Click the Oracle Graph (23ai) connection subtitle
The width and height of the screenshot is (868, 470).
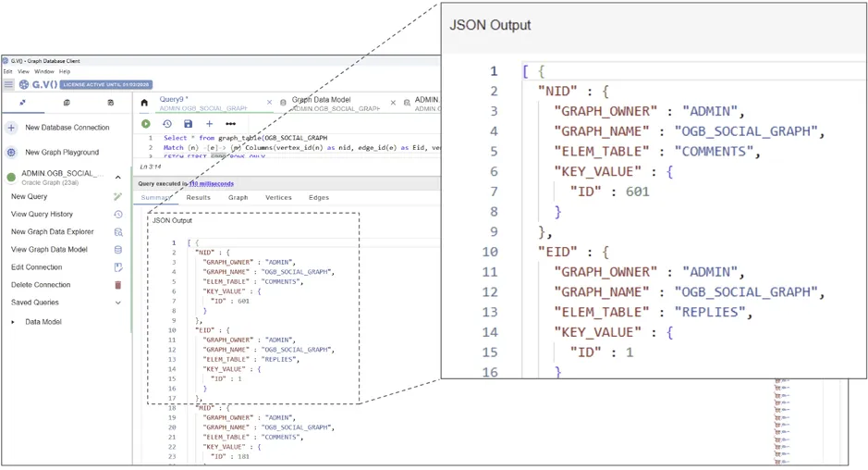[x=50, y=183]
